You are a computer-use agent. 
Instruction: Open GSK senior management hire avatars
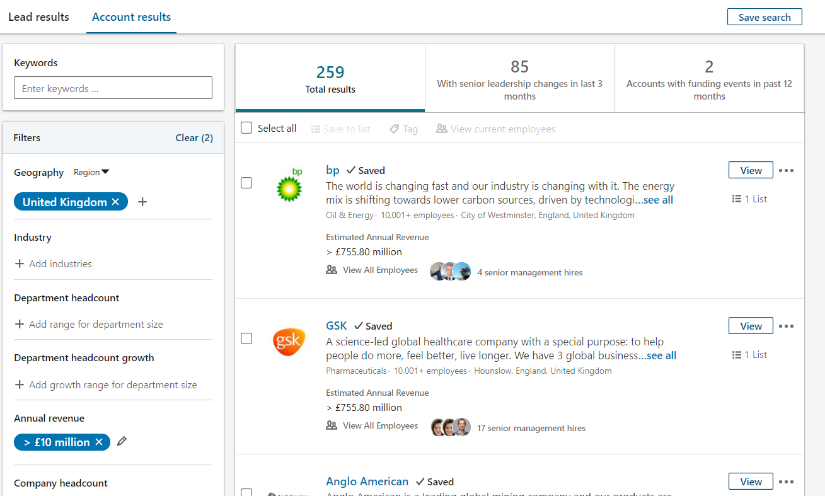[451, 427]
